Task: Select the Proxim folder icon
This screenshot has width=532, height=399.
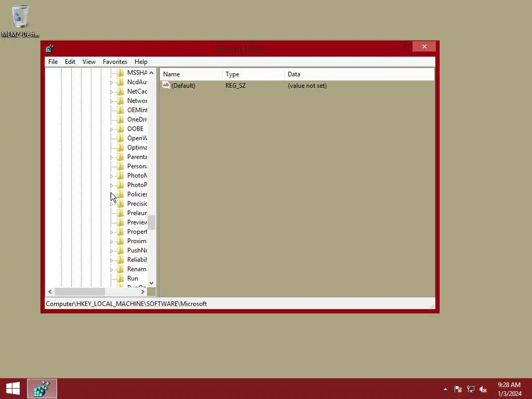Action: point(120,241)
